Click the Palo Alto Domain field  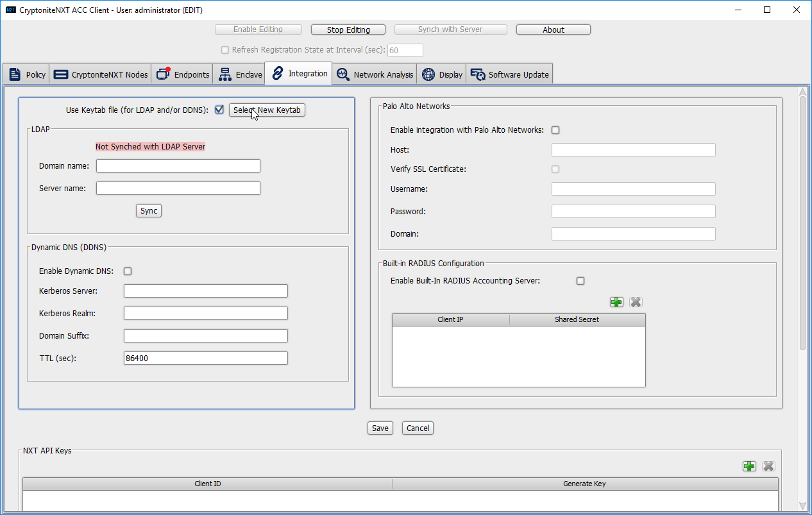coord(634,234)
